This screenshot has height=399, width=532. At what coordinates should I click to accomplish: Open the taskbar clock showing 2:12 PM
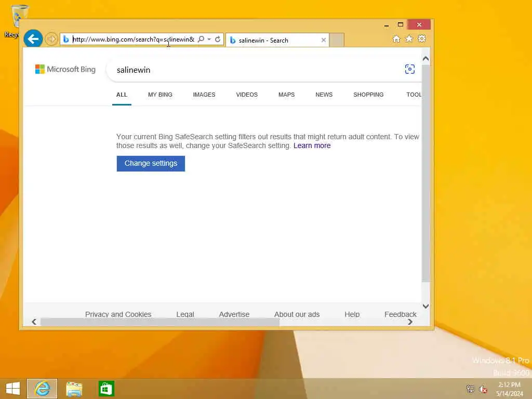(509, 389)
